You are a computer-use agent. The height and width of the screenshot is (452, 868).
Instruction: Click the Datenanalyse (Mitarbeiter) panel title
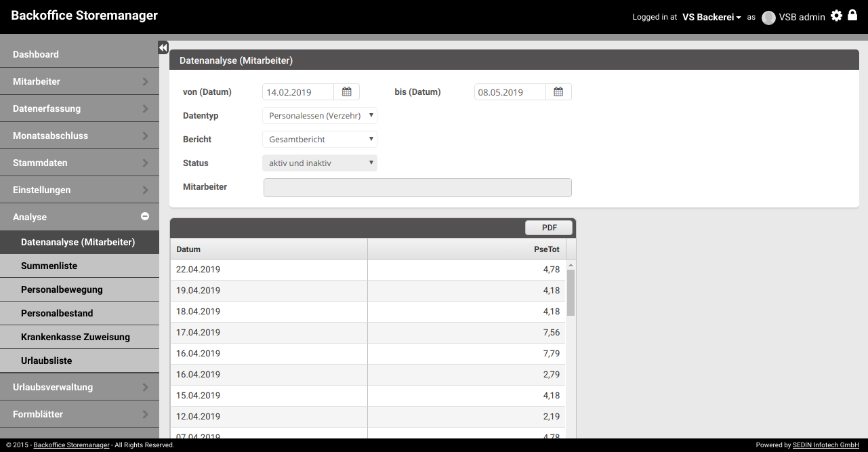[x=236, y=60]
